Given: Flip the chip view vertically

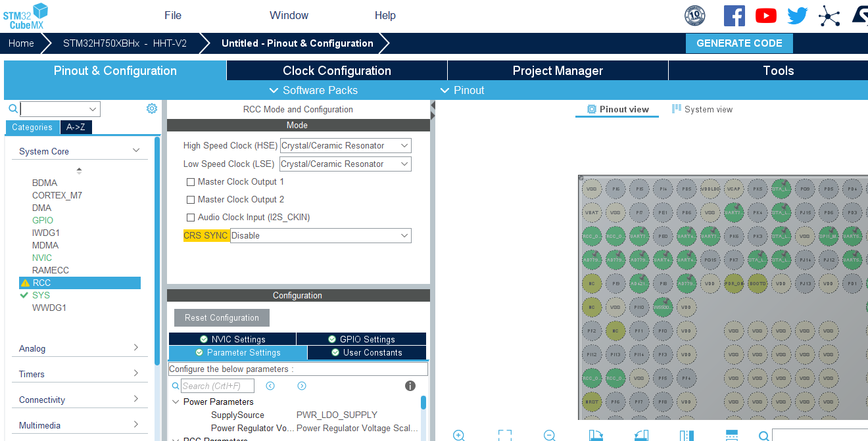Looking at the screenshot, I should pos(731,435).
